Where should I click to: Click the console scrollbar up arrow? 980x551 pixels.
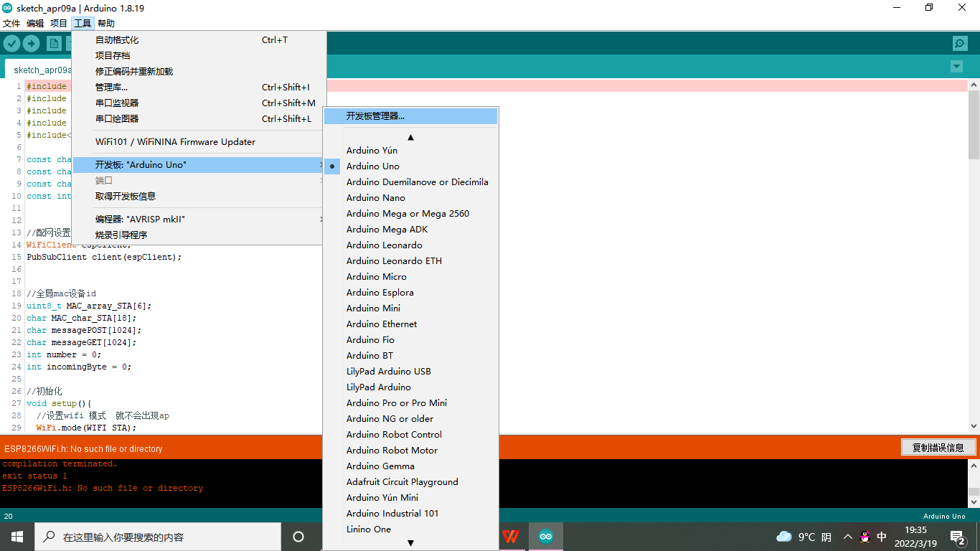974,466
